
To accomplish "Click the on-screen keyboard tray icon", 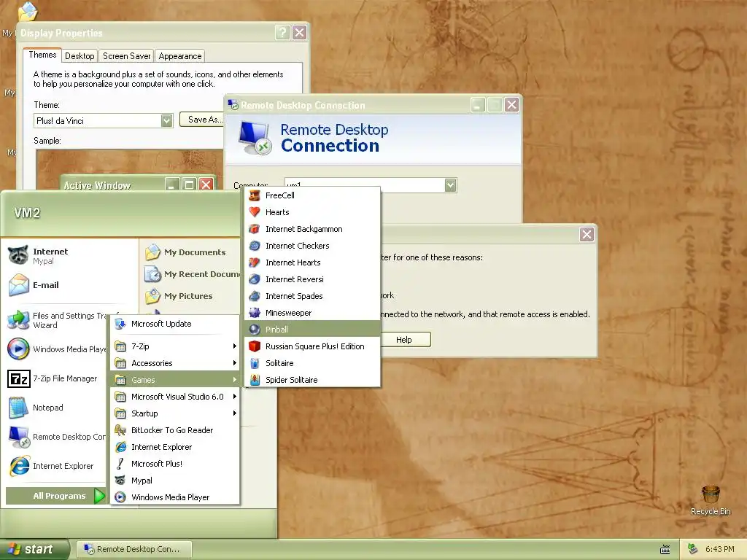I will pyautogui.click(x=665, y=550).
